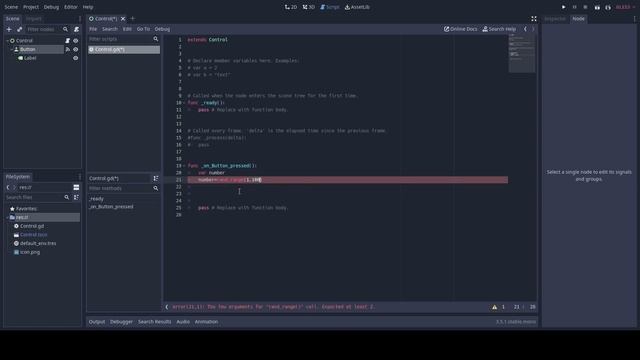Collapse the Control node tree
This screenshot has width=640, height=360.
[7, 41]
